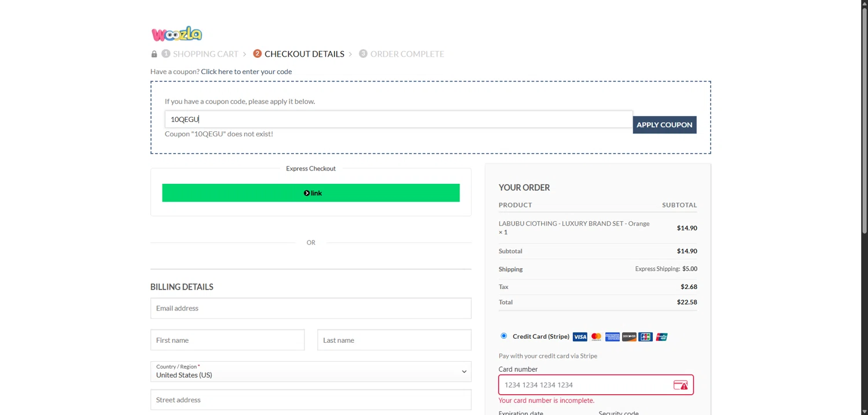Click the lock icon beside Shopping Cart
The image size is (868, 415).
point(154,54)
